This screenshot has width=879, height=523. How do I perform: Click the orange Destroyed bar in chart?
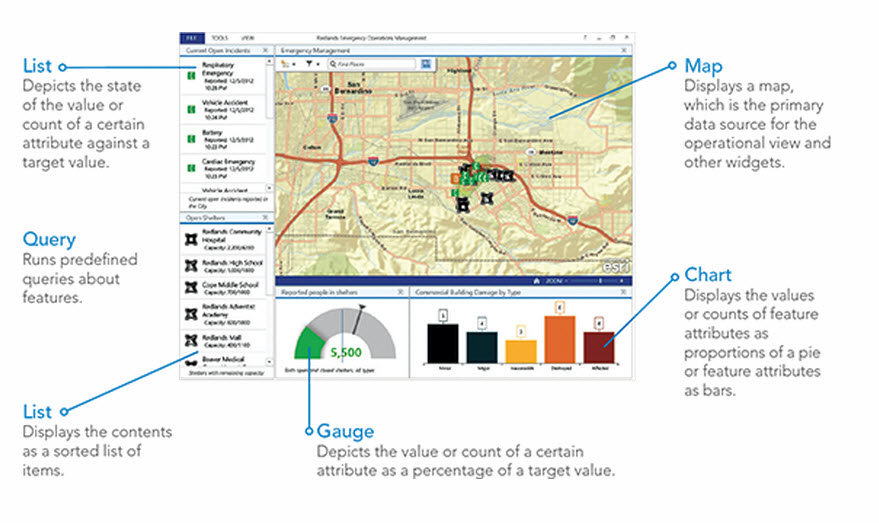(x=559, y=340)
